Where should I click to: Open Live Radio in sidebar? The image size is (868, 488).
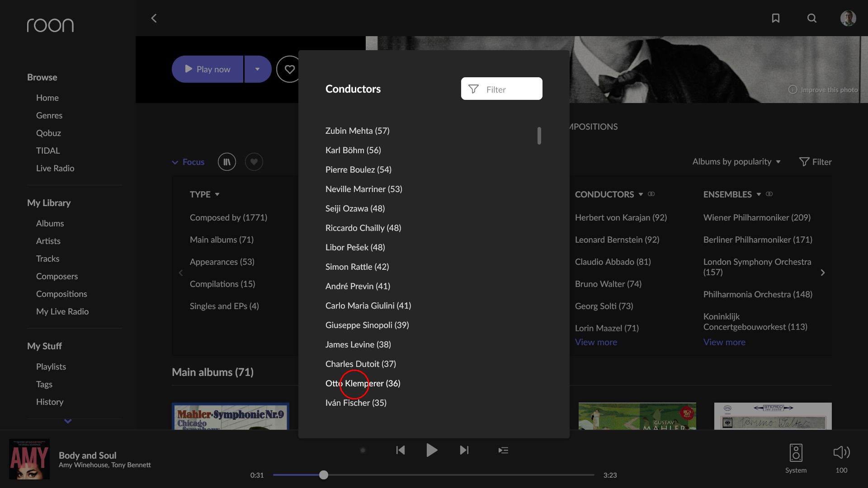coord(55,168)
